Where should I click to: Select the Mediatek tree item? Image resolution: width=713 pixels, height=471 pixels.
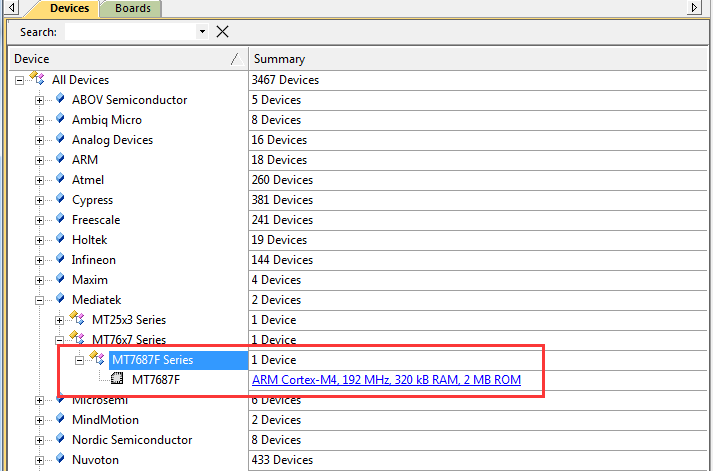coord(96,300)
